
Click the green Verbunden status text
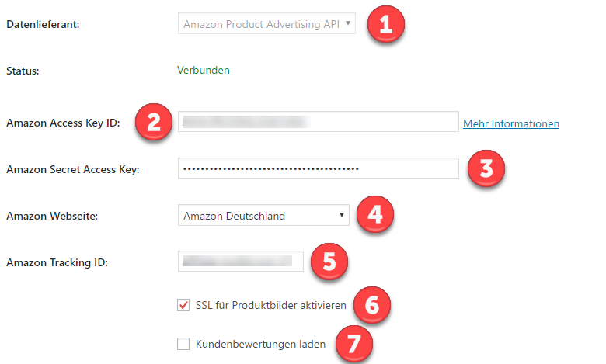click(205, 71)
